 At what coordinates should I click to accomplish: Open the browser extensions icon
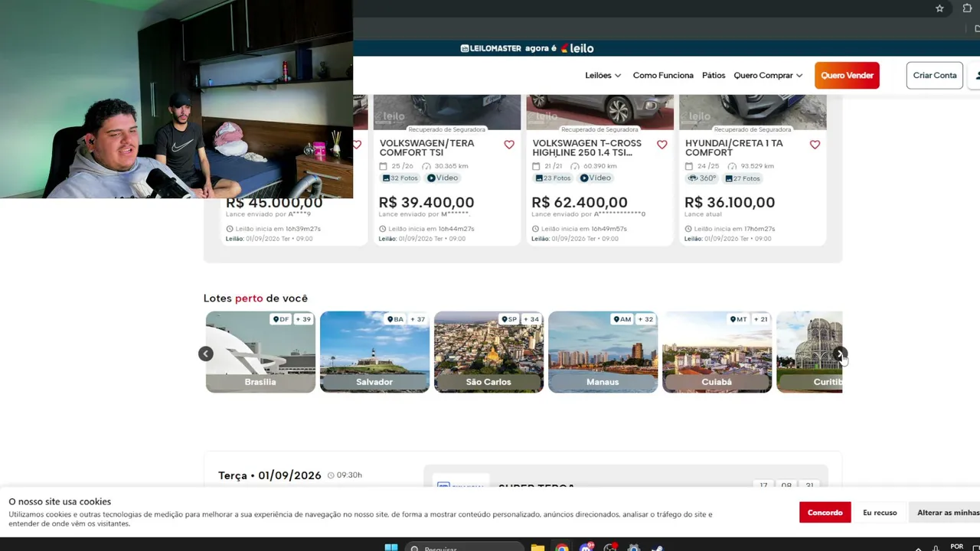[x=967, y=8]
